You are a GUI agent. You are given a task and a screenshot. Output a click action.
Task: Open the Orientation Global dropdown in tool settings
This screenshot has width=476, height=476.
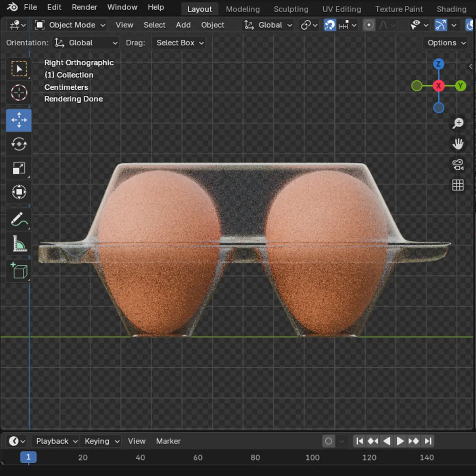tap(86, 43)
